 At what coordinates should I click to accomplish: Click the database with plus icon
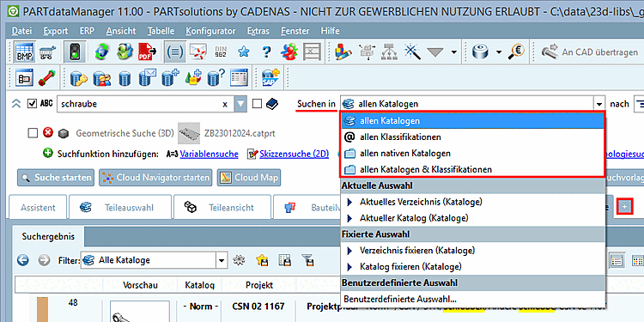(x=171, y=77)
